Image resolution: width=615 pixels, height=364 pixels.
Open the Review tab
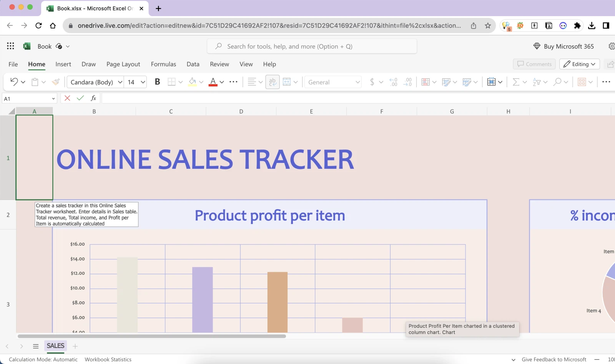coord(219,64)
